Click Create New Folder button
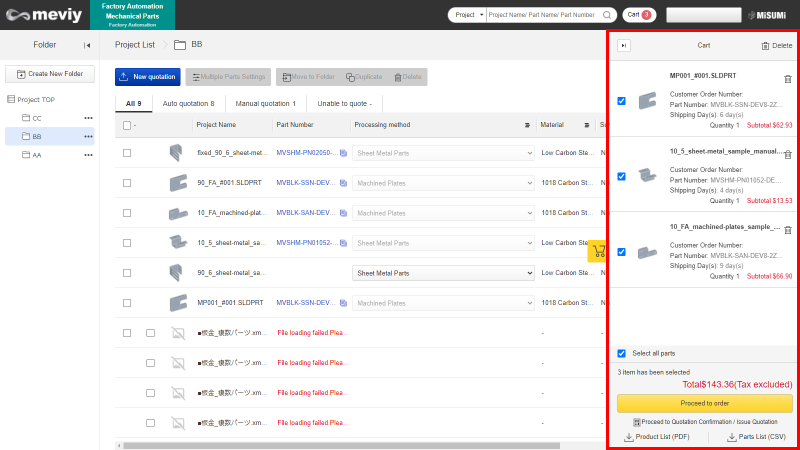The image size is (800, 450). 50,74
